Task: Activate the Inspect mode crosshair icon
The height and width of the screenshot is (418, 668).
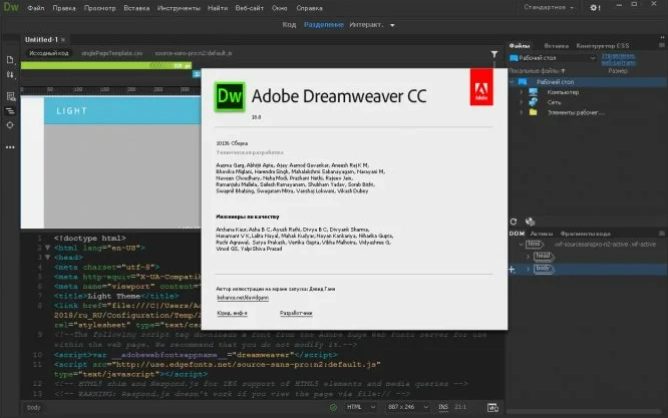Action: click(9, 125)
